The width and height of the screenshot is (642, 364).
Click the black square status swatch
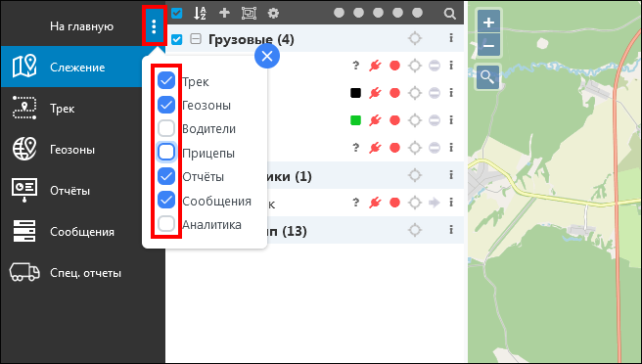(x=356, y=93)
